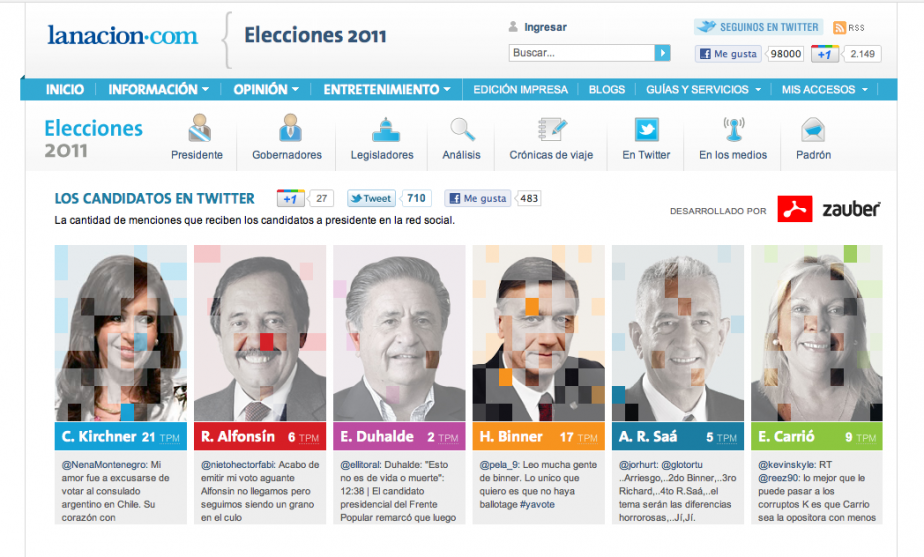Select the orange H. Binner label bar
924x557 pixels.
click(x=538, y=436)
